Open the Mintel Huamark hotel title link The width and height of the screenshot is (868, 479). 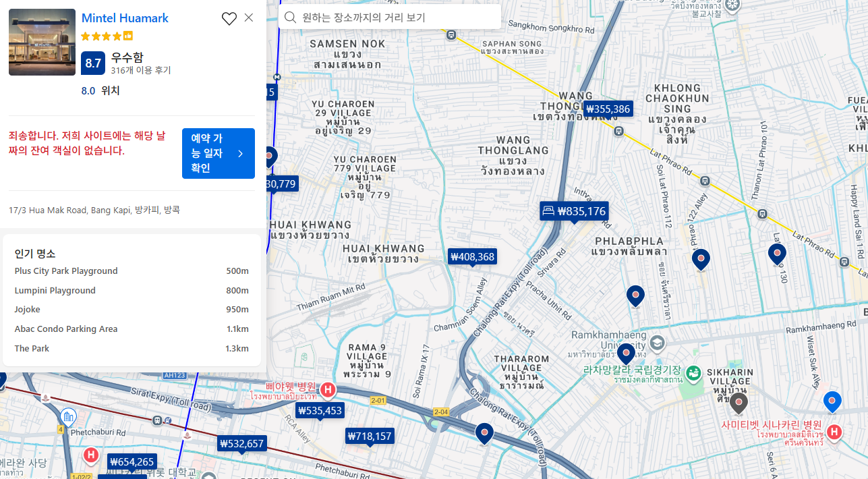point(125,18)
